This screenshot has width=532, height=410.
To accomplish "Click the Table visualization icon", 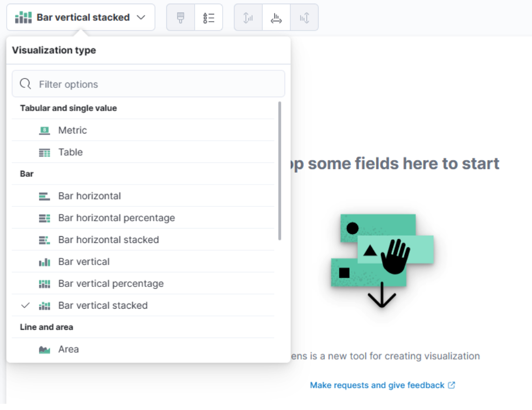I will pos(45,152).
